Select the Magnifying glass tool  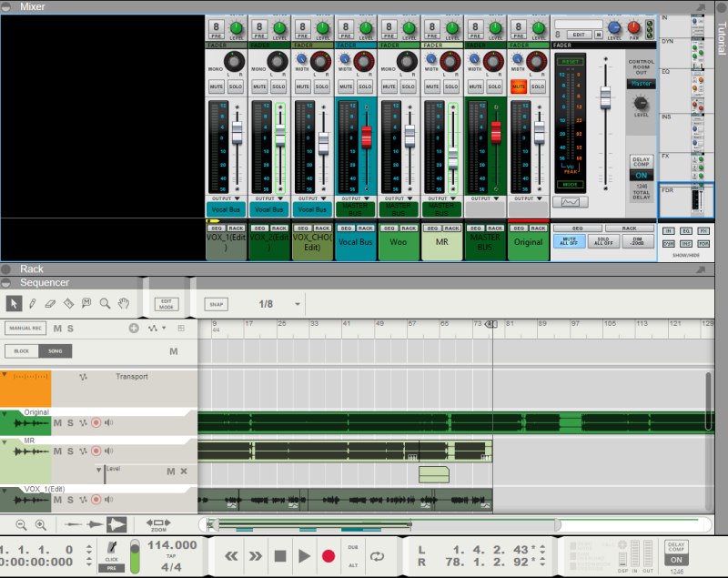105,304
